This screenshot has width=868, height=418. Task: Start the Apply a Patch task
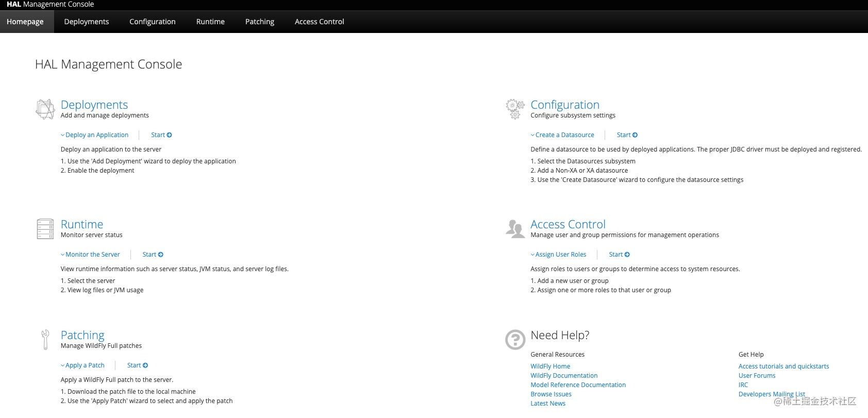pos(138,365)
